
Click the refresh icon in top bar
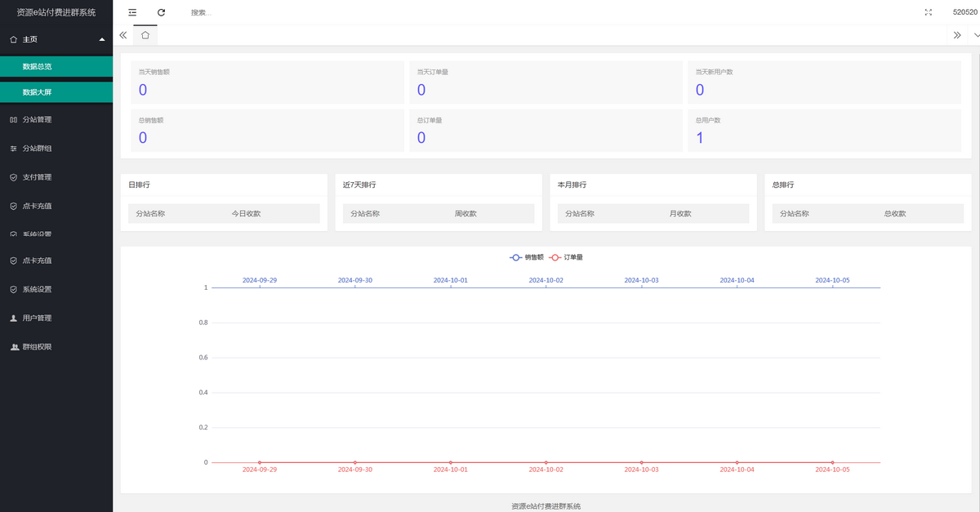click(x=161, y=12)
